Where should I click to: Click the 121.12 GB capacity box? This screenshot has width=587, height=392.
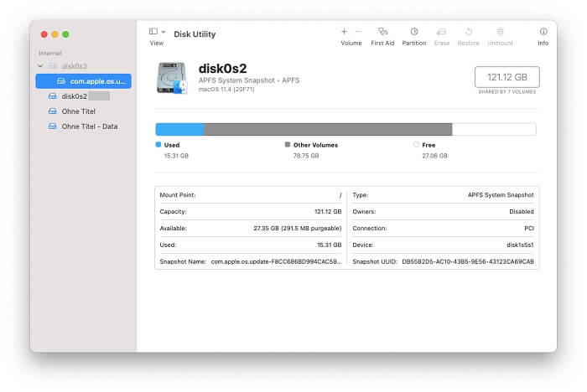(506, 77)
